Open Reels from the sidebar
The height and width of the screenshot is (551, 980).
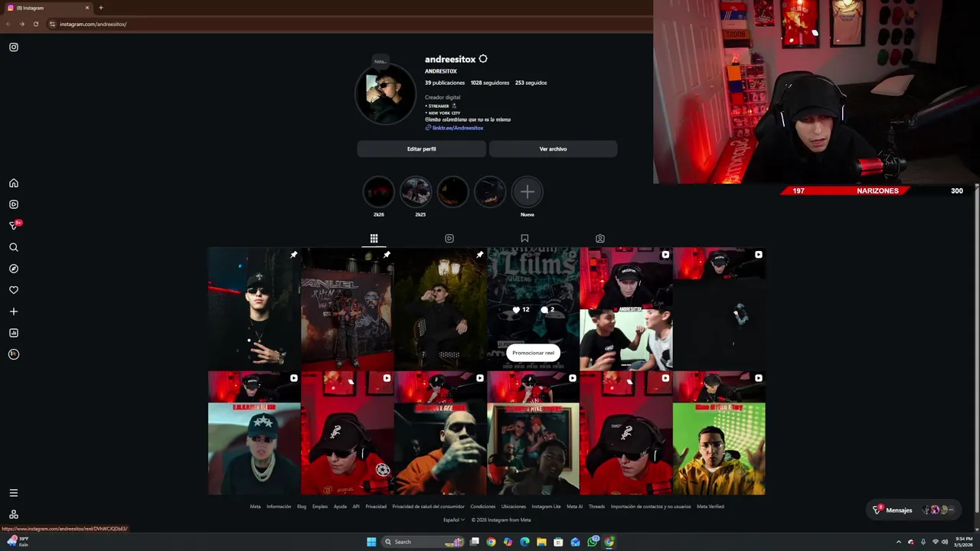[14, 204]
